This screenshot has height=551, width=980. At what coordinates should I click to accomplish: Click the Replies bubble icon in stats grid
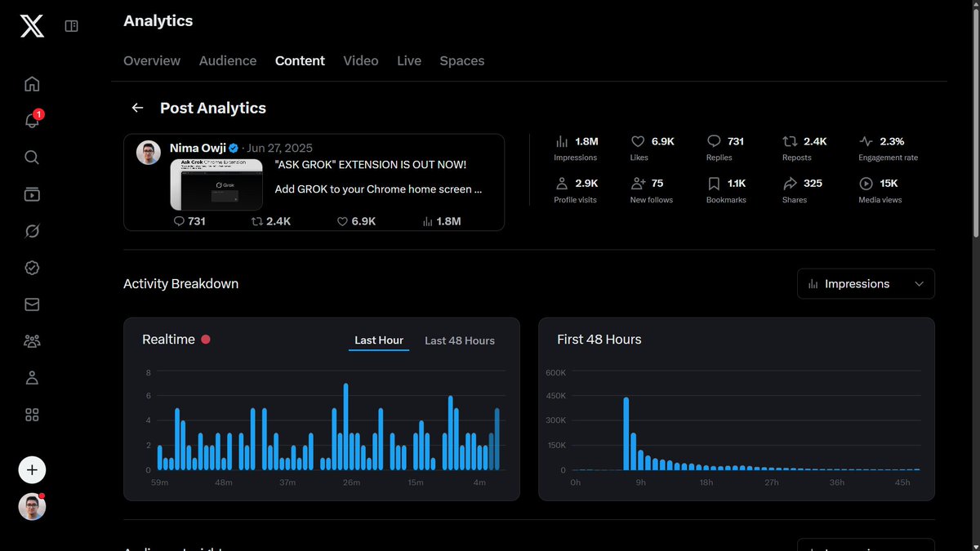714,141
